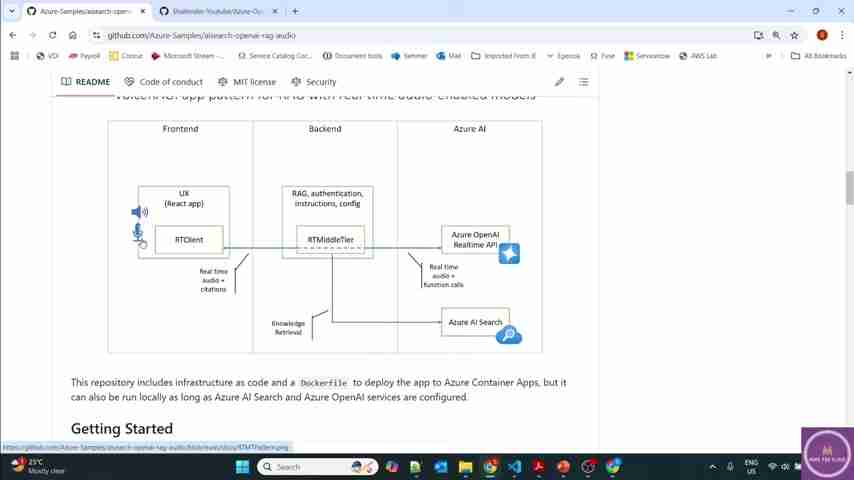
Task: Click the Dockerfile inline code text
Action: 324,383
